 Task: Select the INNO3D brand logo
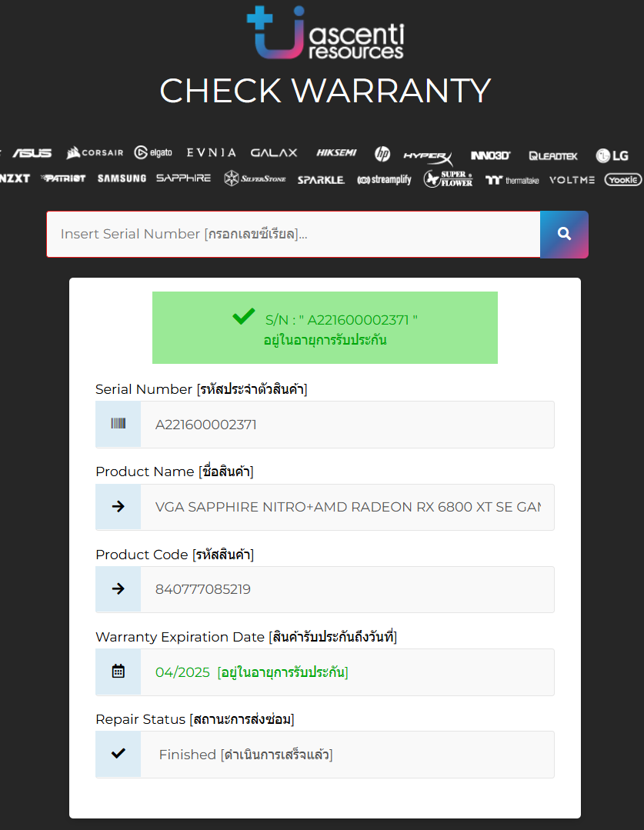click(x=490, y=155)
